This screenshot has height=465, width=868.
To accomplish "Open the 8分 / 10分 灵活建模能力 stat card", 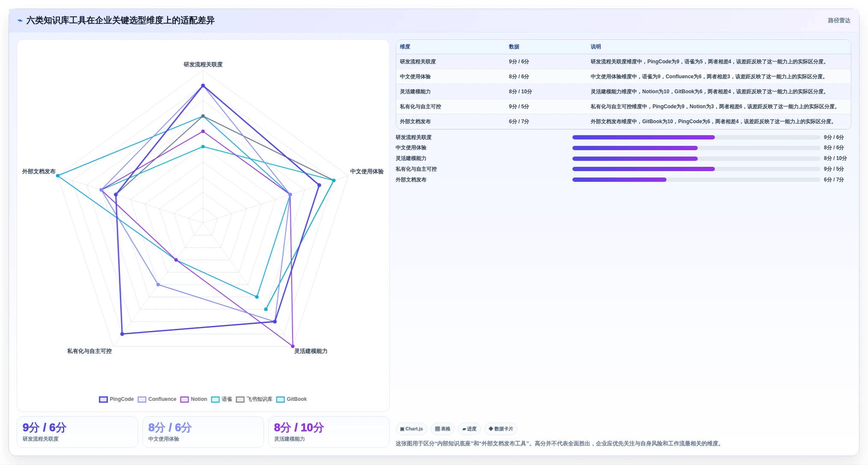I will (x=329, y=432).
